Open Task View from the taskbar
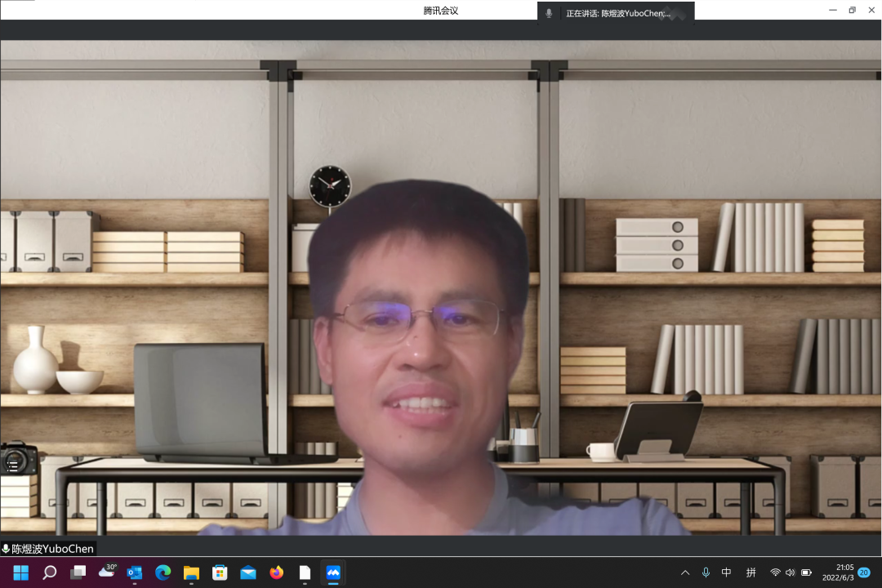Viewport: 882px width, 588px height. coord(78,572)
